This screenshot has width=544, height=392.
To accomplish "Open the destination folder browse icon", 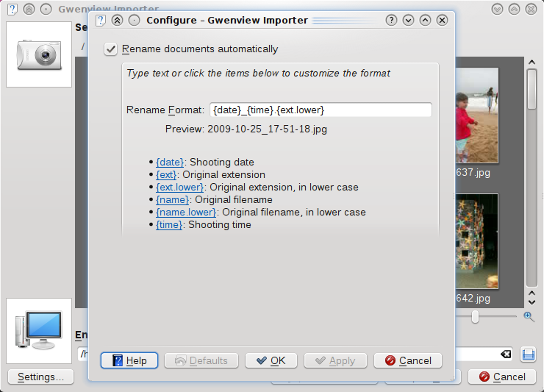I will (529, 354).
